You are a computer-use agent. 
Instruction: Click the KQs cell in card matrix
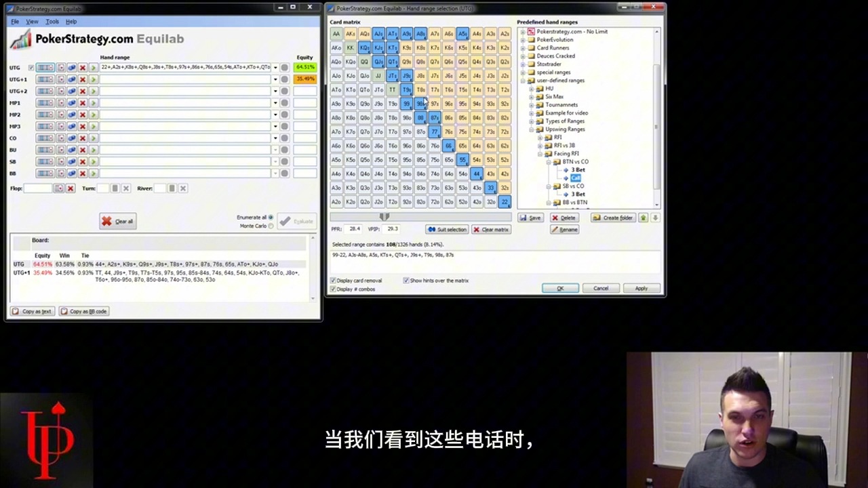(364, 48)
